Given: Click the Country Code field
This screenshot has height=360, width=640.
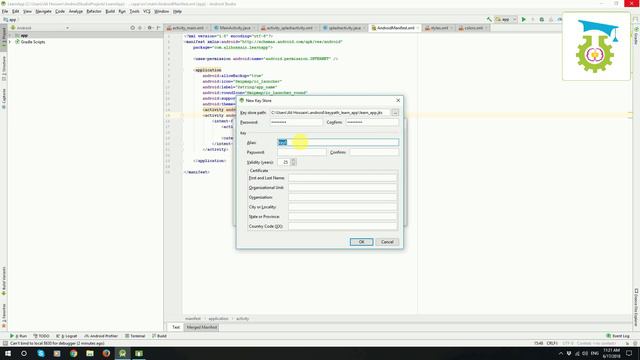Looking at the screenshot, I should tap(342, 226).
